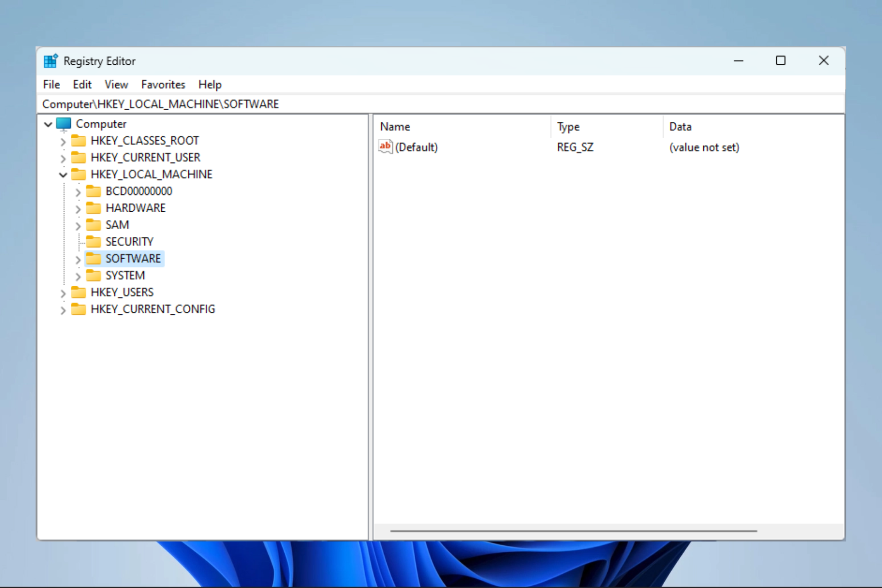Select the SAM key label
This screenshot has height=588, width=882.
point(117,225)
